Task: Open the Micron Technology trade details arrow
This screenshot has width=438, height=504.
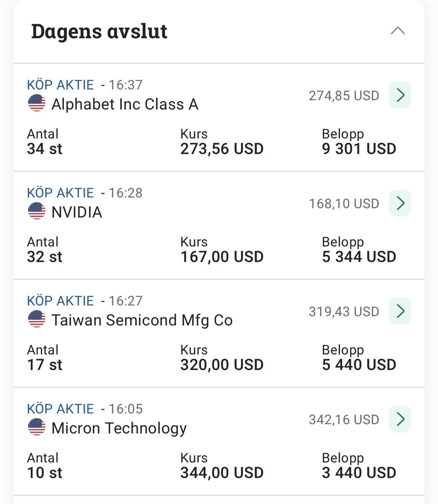Action: coord(400,419)
